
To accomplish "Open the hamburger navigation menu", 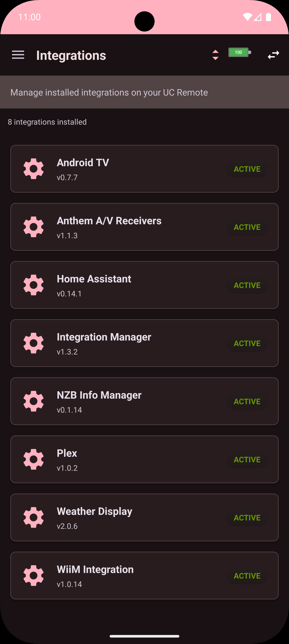I will click(x=18, y=55).
